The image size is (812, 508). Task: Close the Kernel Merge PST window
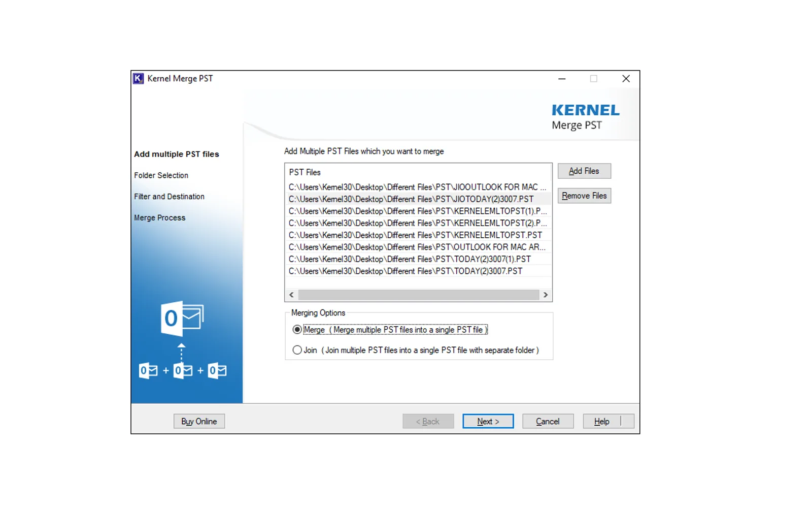coord(626,79)
